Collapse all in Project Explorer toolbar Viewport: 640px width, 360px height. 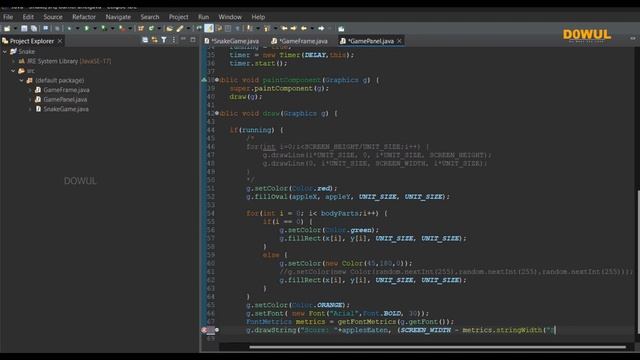pos(145,40)
